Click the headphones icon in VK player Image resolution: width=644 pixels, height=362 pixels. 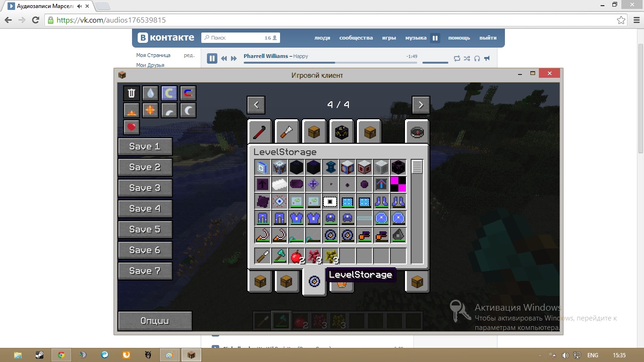point(477,58)
